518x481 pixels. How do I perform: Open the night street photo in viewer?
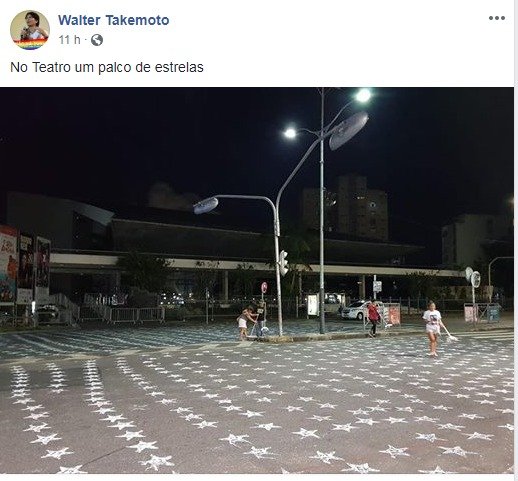coord(257,280)
